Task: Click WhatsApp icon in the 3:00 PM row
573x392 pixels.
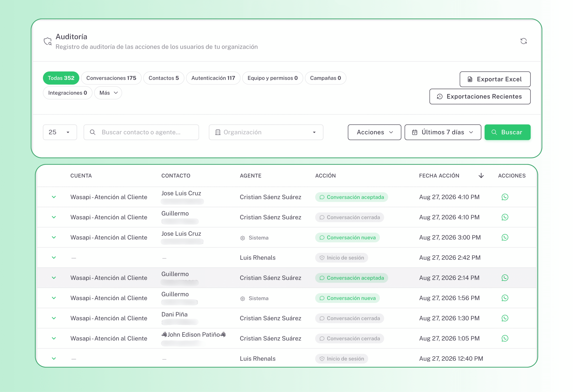Action: 505,237
